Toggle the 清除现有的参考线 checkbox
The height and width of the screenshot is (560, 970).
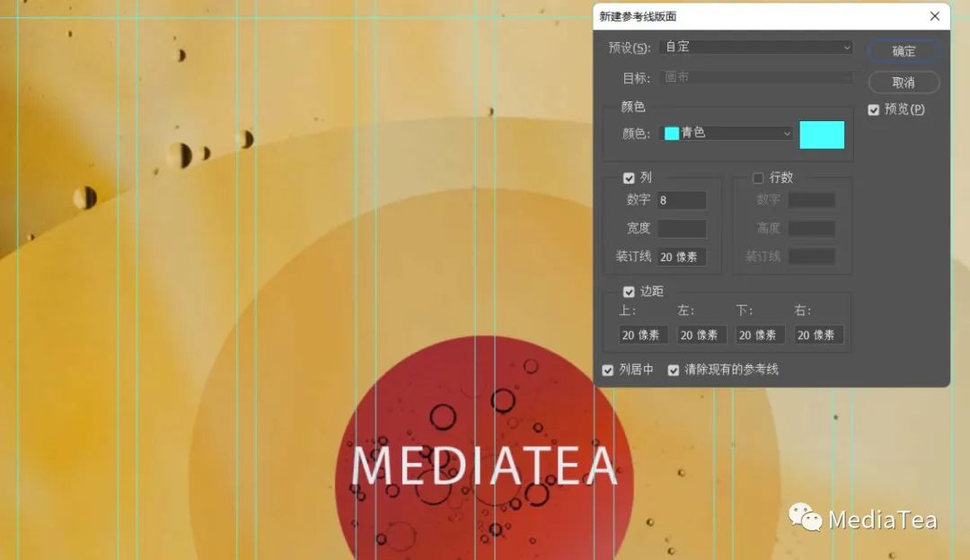click(673, 371)
